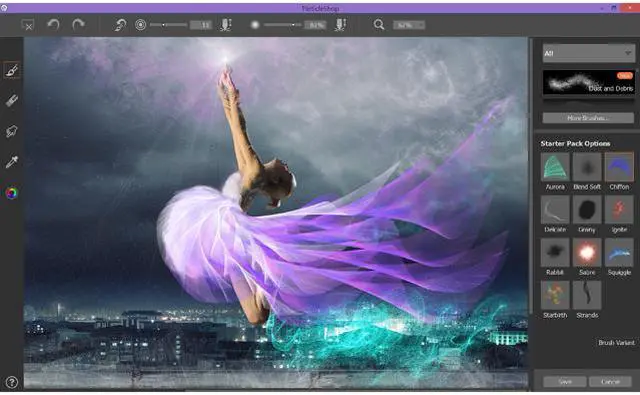Click the Save button
The height and width of the screenshot is (395, 640).
[x=565, y=382]
